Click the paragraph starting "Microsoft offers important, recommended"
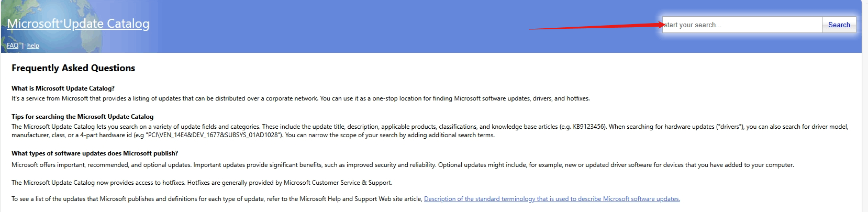Screen dimensions: 868x212 pos(403,165)
